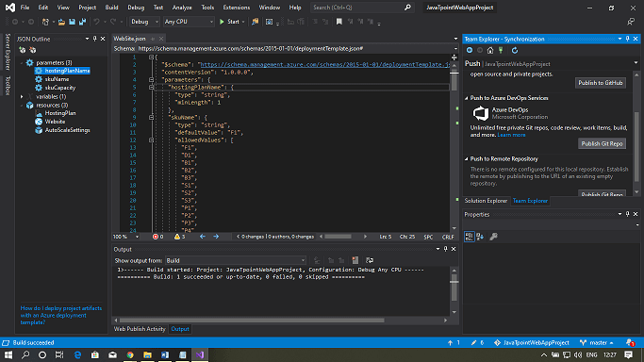The image size is (644, 362).
Task: Collapse the Push to Remote Repository section
Action: (x=467, y=158)
